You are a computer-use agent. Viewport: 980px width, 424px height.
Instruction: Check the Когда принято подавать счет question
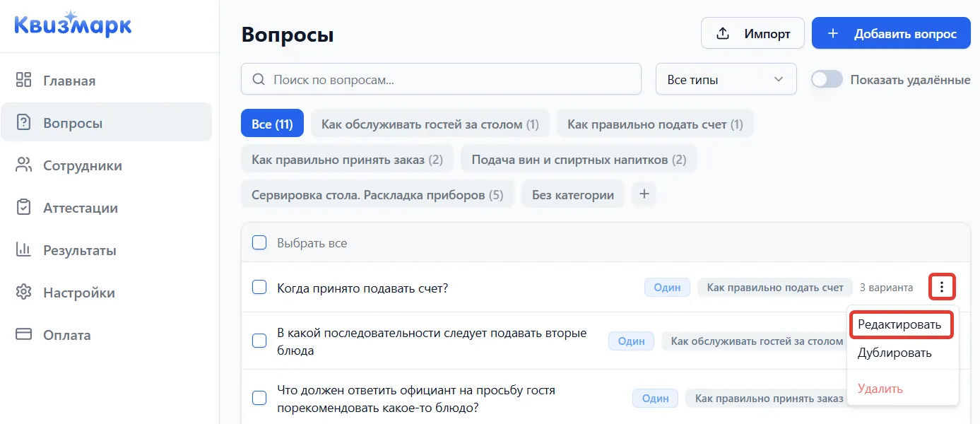259,287
